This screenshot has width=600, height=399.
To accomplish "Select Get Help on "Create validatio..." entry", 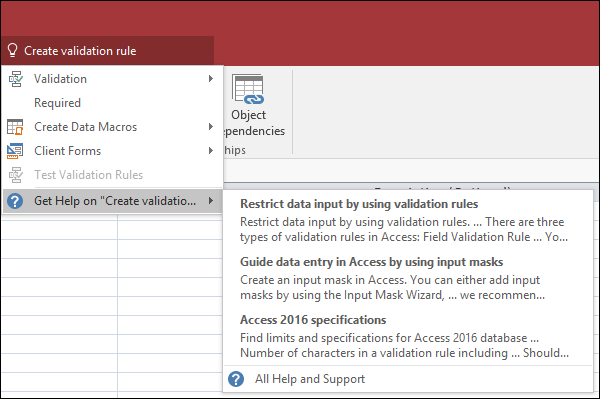I will 112,201.
